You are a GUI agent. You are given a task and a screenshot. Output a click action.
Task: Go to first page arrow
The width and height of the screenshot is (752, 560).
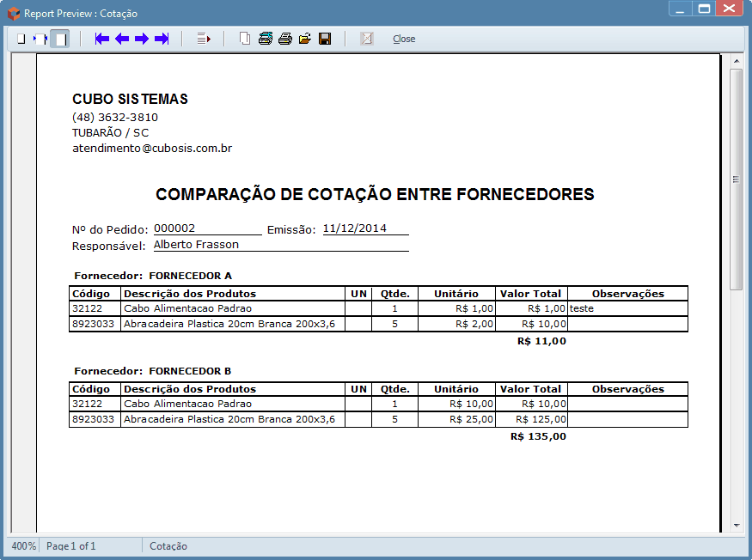pos(102,39)
